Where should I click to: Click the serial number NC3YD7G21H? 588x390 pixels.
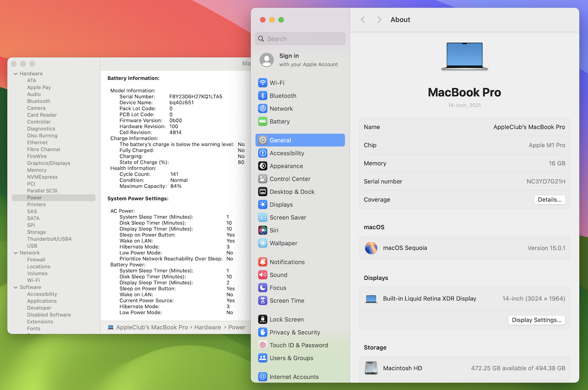[546, 181]
